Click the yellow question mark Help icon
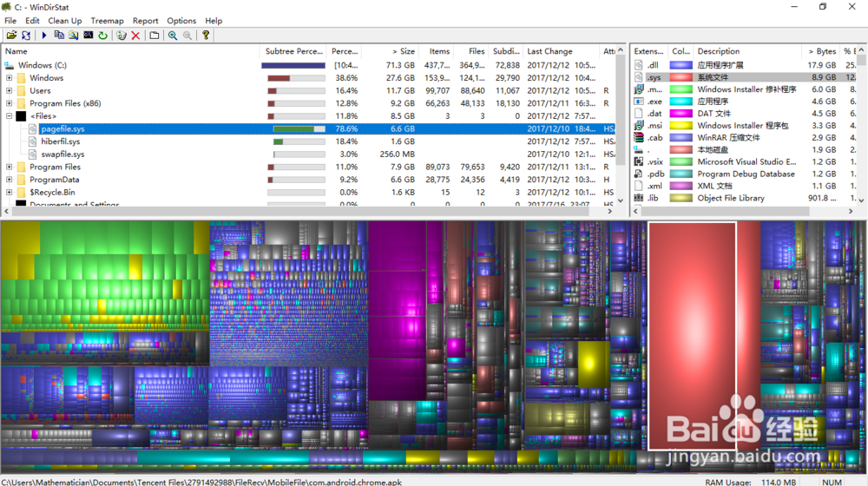The height and width of the screenshot is (486, 868). 206,36
